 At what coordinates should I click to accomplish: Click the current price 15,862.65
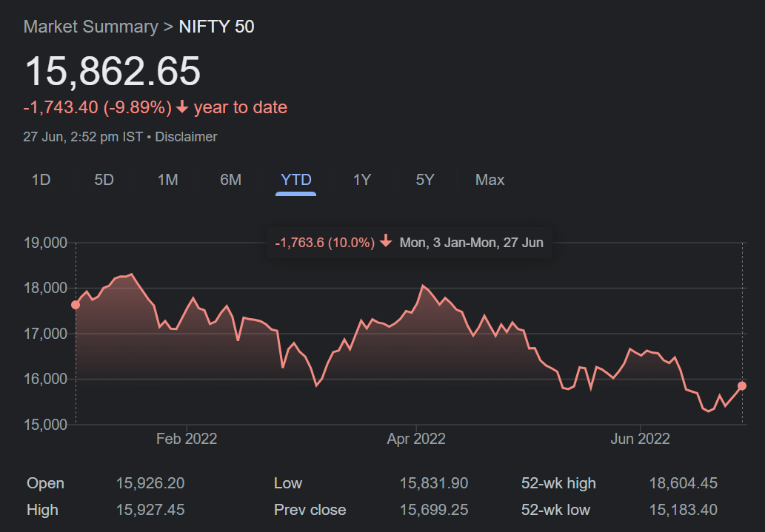click(x=113, y=71)
